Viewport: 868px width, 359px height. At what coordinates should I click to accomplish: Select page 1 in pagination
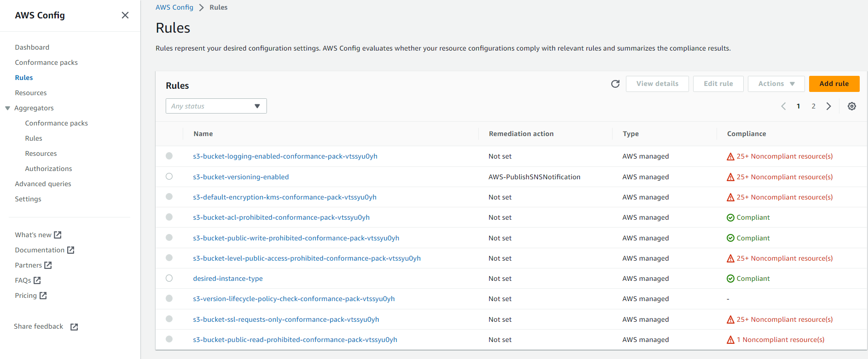pos(799,106)
